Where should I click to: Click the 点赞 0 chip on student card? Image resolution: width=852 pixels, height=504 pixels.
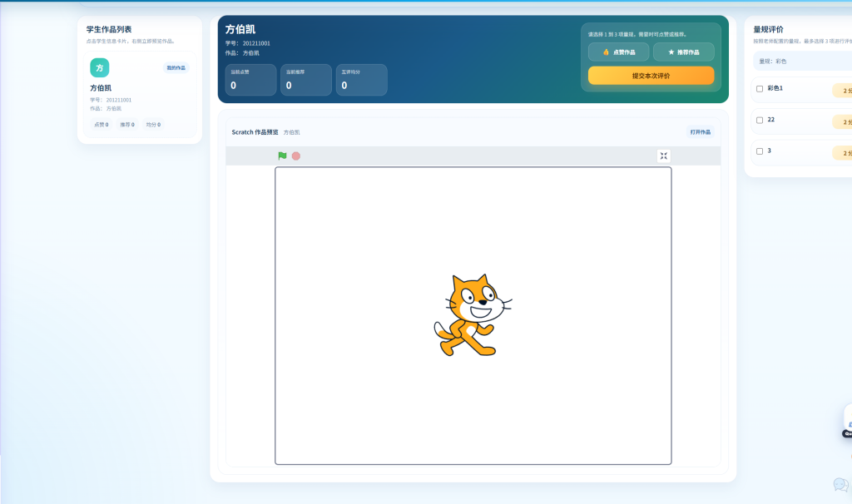coord(102,125)
